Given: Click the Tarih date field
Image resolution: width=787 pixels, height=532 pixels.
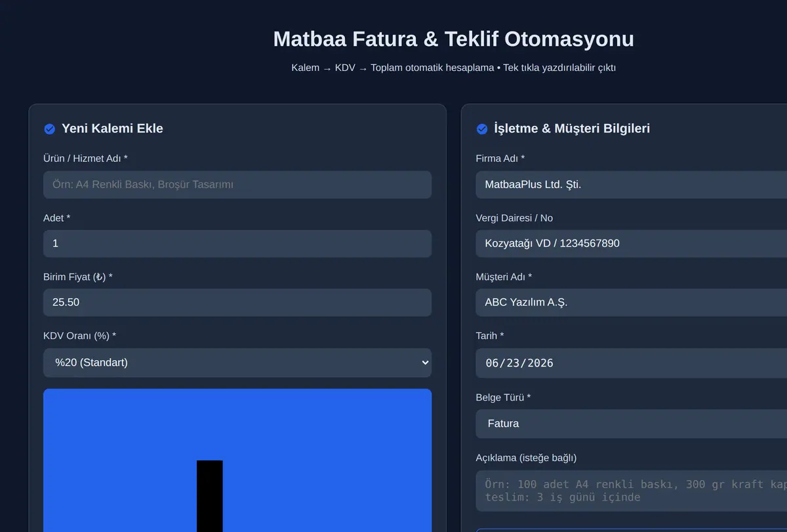Looking at the screenshot, I should pyautogui.click(x=631, y=363).
